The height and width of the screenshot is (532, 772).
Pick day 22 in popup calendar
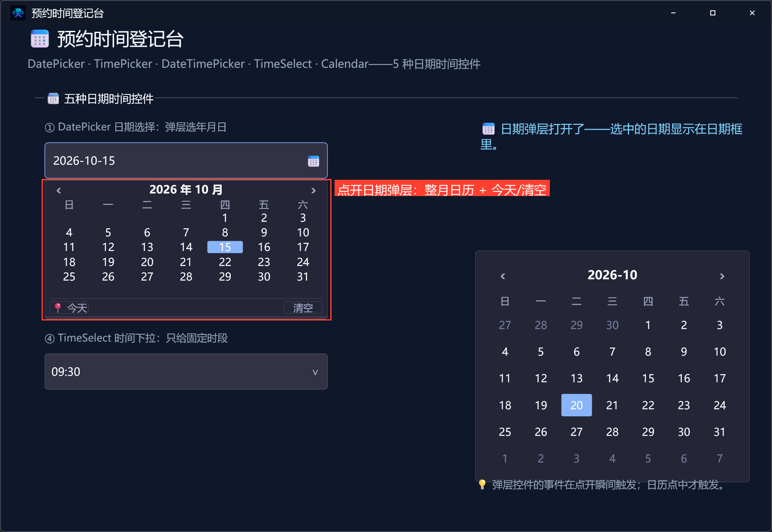pyautogui.click(x=225, y=262)
